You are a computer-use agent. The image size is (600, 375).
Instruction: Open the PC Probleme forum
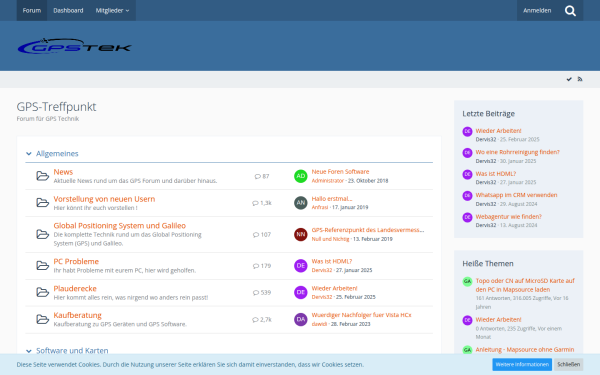click(76, 262)
